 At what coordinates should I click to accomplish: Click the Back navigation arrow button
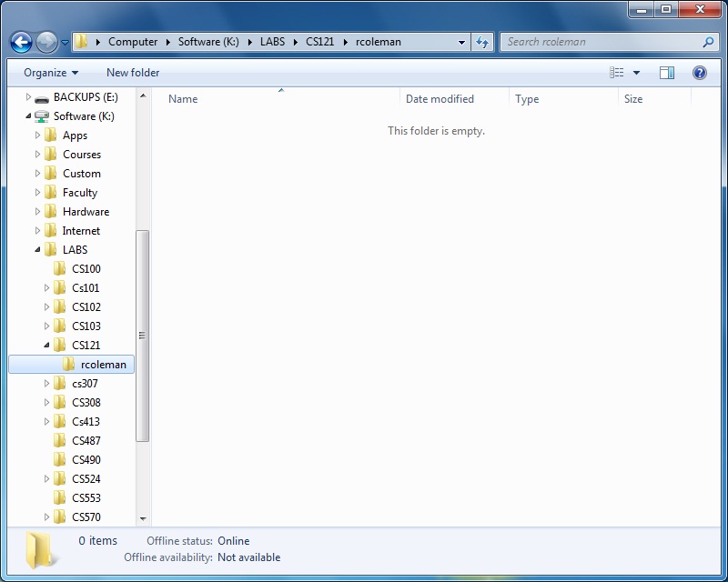tap(21, 42)
